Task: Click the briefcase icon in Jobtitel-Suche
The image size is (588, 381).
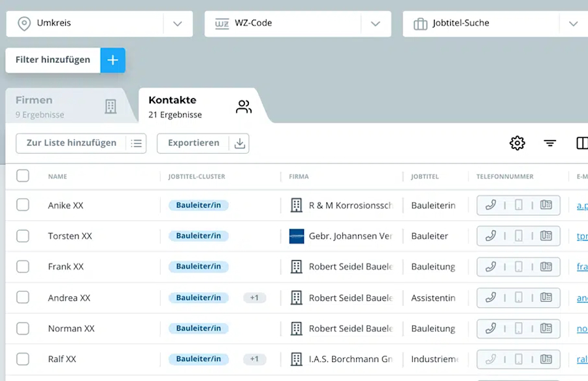Action: pos(420,24)
